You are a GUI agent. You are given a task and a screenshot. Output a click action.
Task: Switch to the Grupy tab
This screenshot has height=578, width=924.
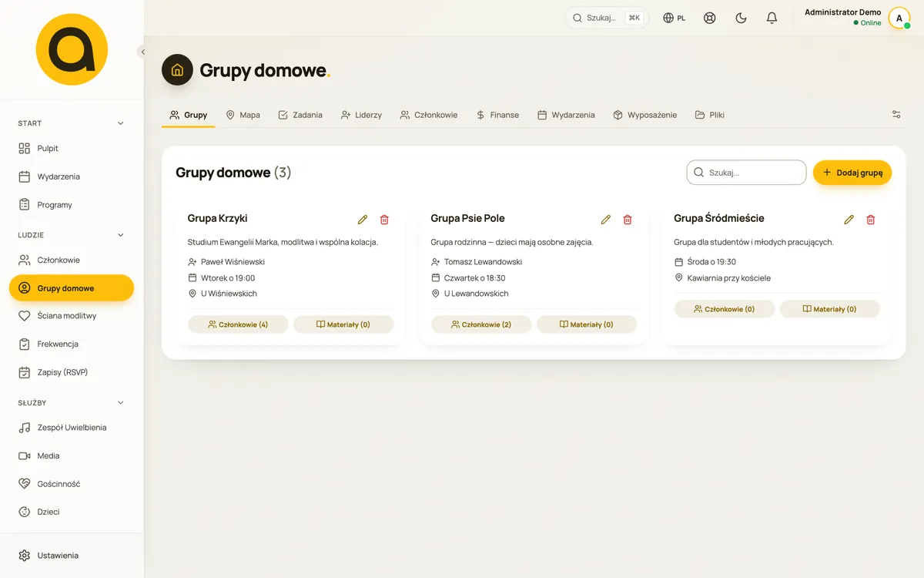[189, 115]
